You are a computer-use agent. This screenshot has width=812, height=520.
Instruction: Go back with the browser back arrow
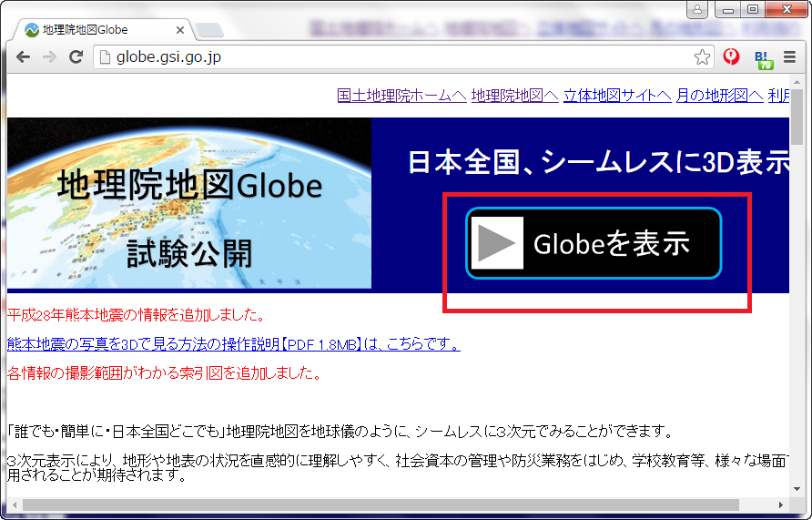pos(24,57)
